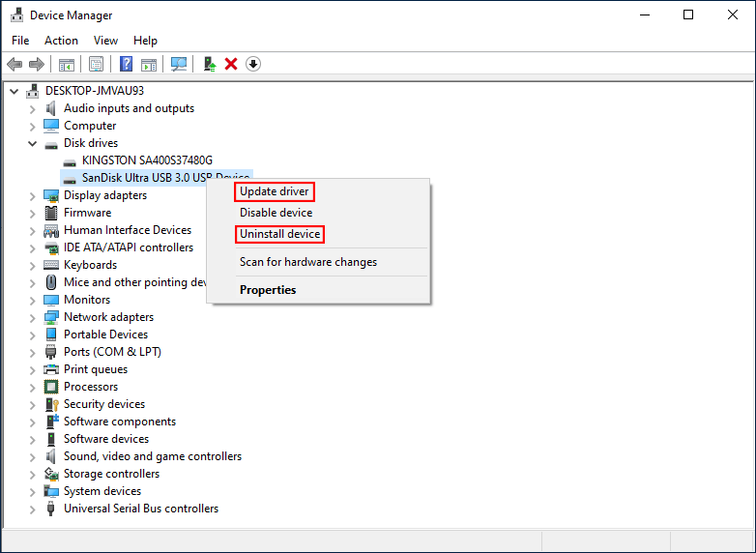
Task: Select the Software devices category
Action: 106,439
